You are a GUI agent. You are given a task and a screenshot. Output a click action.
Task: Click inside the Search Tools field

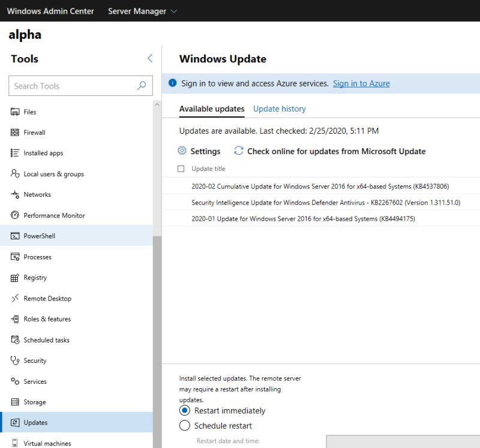(x=72, y=86)
